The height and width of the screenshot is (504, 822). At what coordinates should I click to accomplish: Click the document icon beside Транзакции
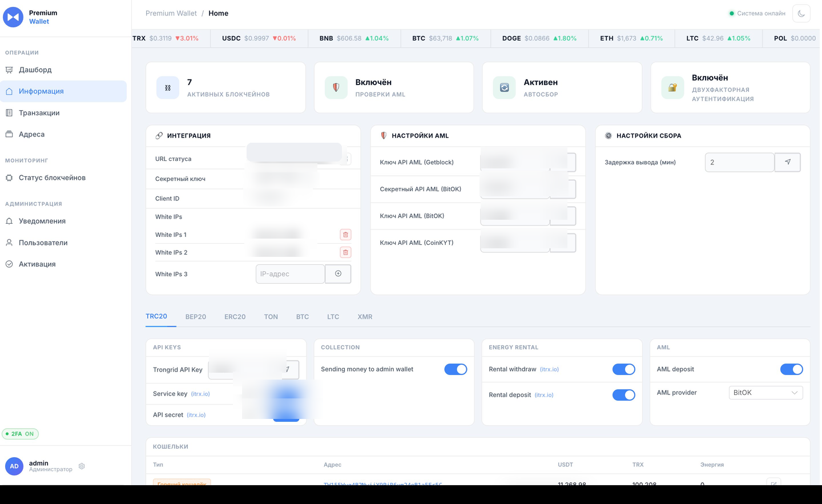(9, 113)
